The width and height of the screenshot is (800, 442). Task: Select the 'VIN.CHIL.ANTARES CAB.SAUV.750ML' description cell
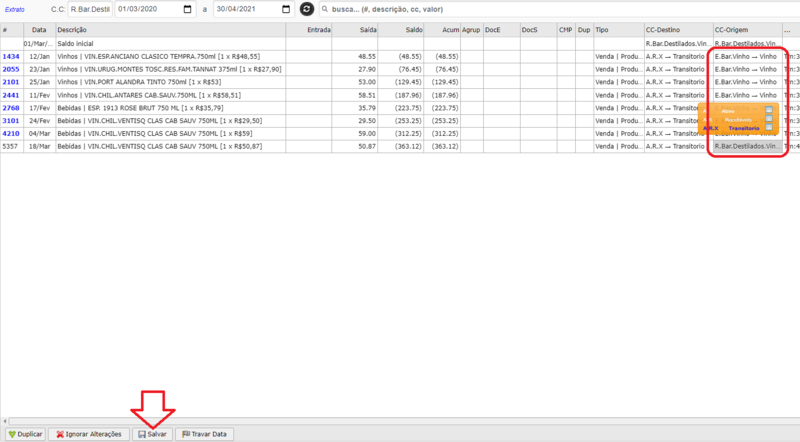point(170,95)
